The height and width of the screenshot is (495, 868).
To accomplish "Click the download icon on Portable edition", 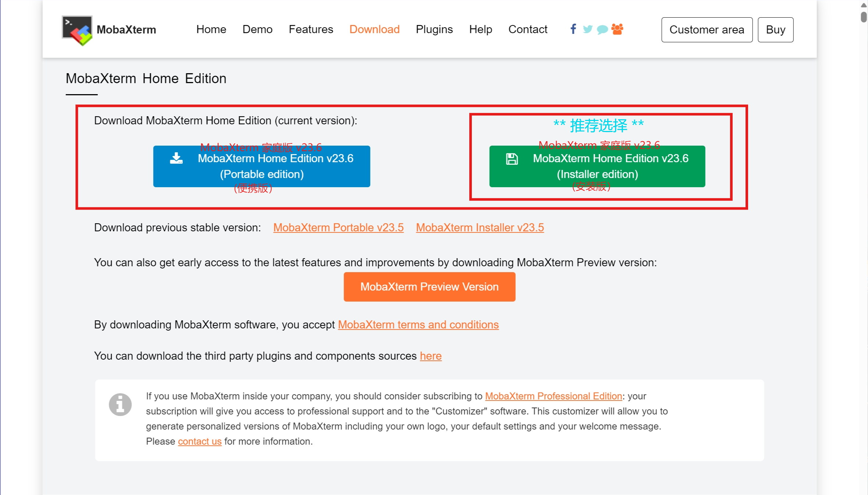I will pos(176,159).
